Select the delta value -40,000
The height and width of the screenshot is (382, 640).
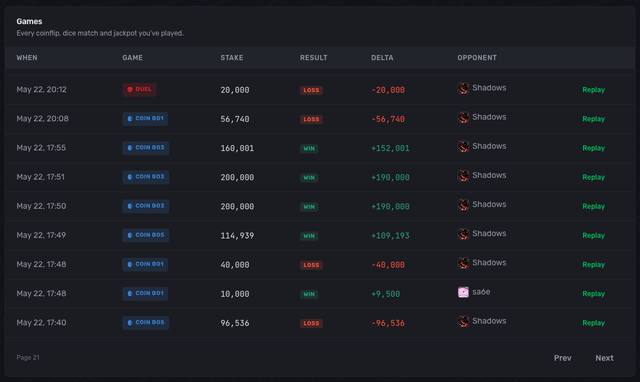coord(388,265)
